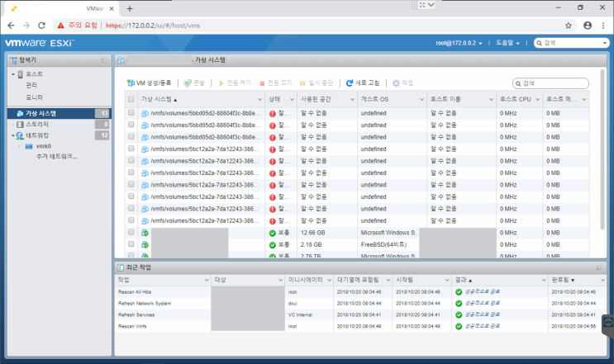Refresh list with 새로 고침
Screen dimensions: 614x364
pos(363,83)
